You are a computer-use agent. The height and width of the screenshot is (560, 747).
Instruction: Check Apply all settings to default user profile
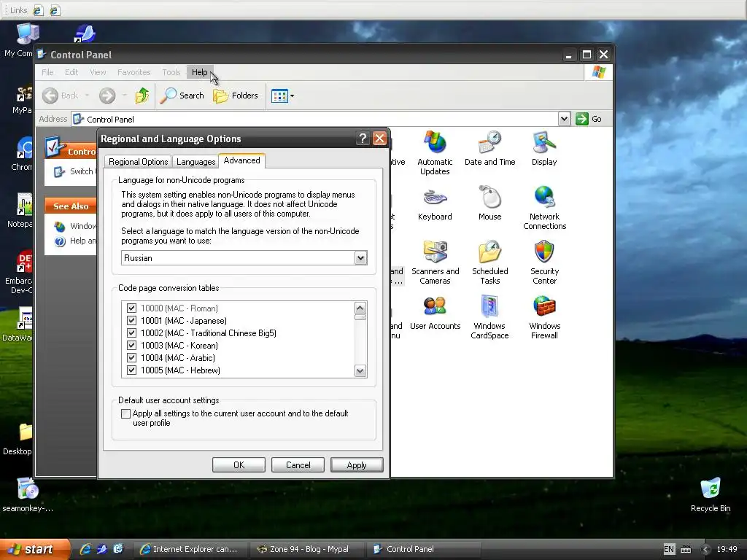pyautogui.click(x=125, y=414)
